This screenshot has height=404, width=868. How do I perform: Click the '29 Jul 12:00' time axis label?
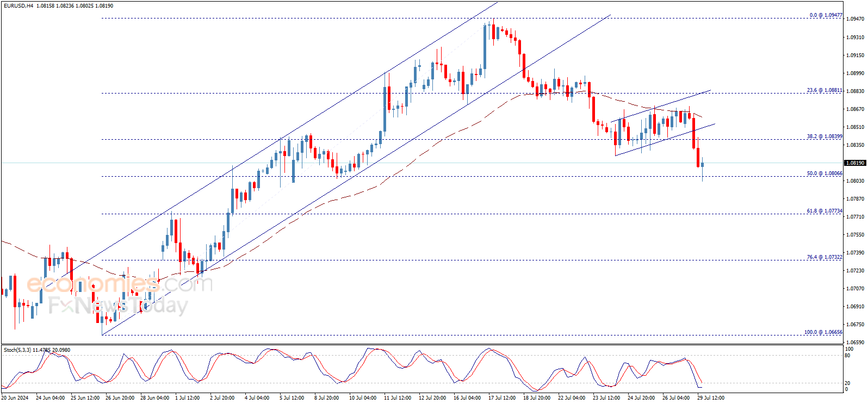click(711, 398)
